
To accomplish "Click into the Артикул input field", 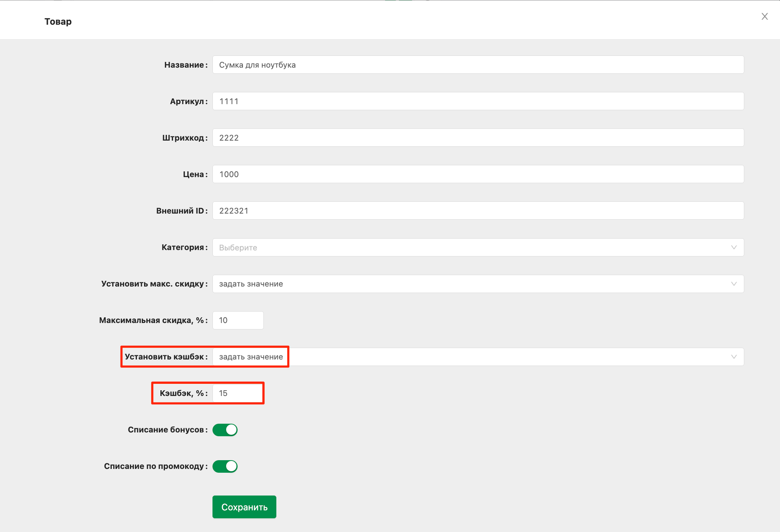I will pyautogui.click(x=478, y=101).
